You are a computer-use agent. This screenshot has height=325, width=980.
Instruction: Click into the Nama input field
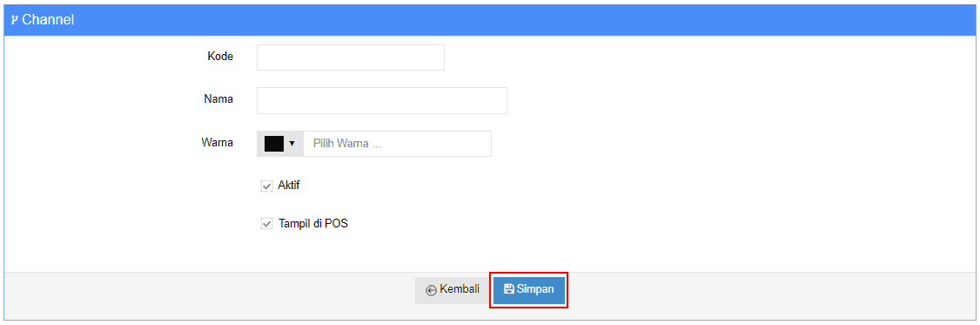[382, 101]
